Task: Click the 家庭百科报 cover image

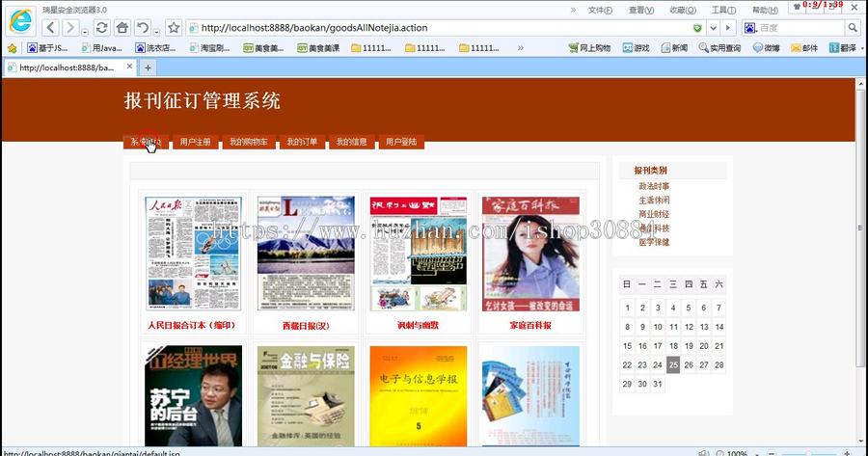Action: coord(530,254)
